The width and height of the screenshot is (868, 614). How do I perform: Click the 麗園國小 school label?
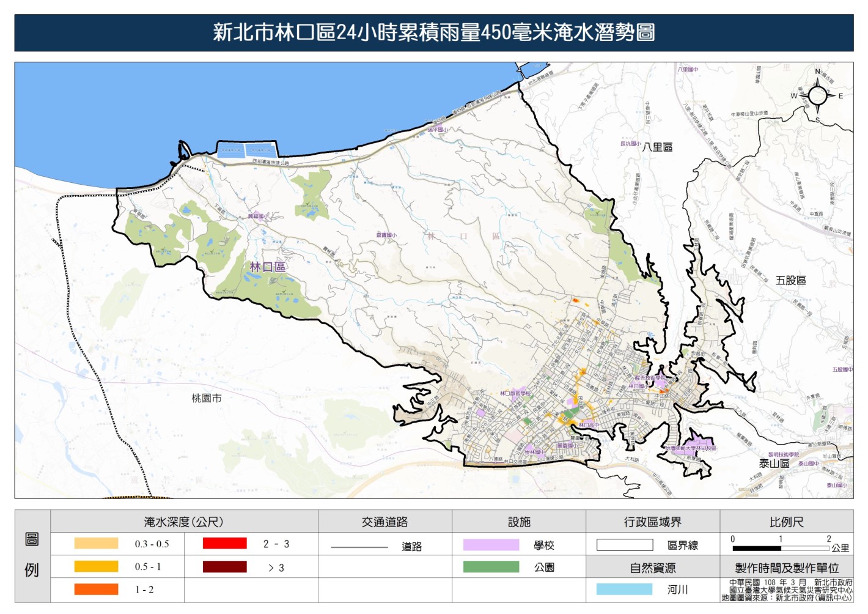567,445
